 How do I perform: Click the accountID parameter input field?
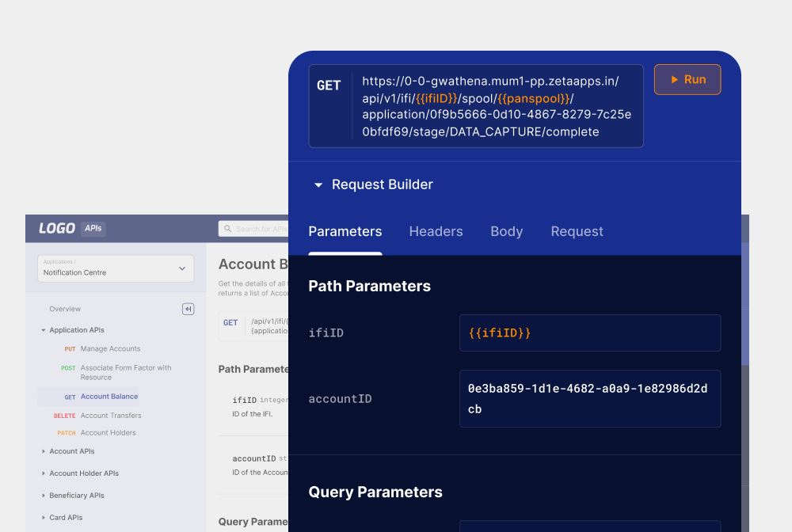pyautogui.click(x=589, y=398)
